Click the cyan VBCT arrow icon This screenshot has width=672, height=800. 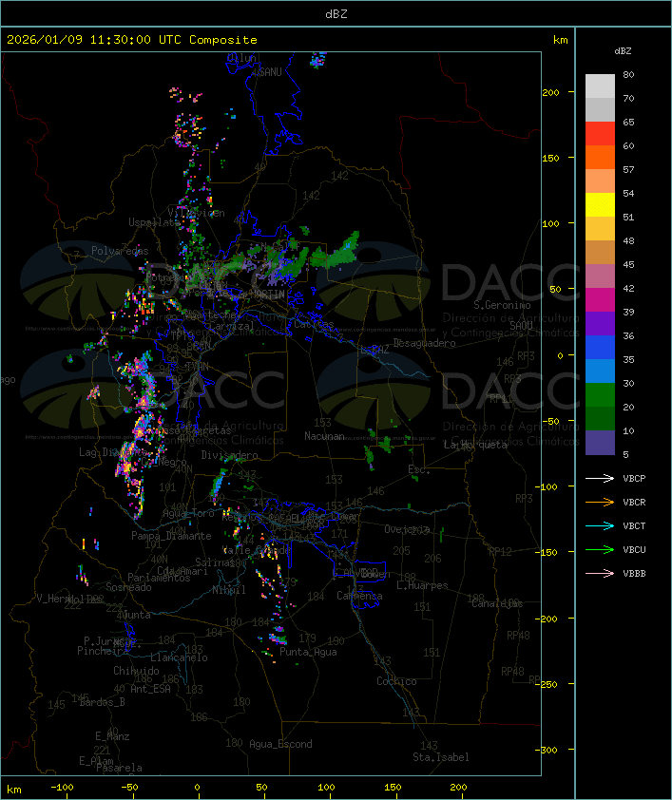click(599, 526)
